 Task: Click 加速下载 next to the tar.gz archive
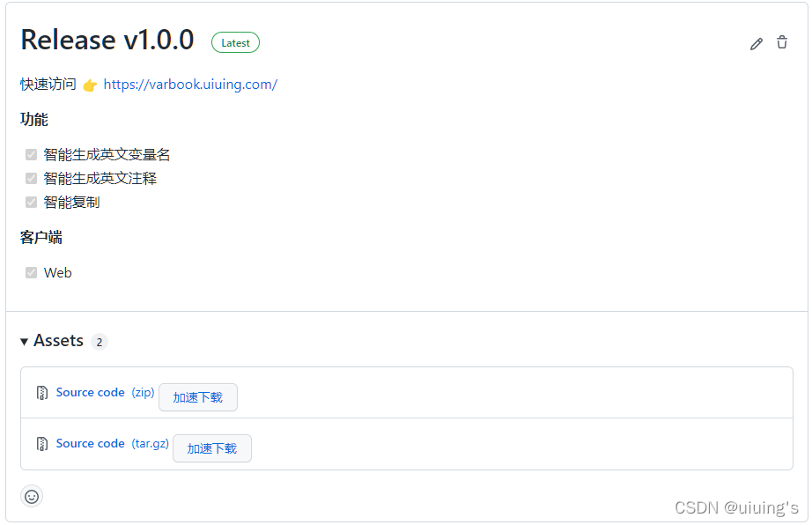211,448
